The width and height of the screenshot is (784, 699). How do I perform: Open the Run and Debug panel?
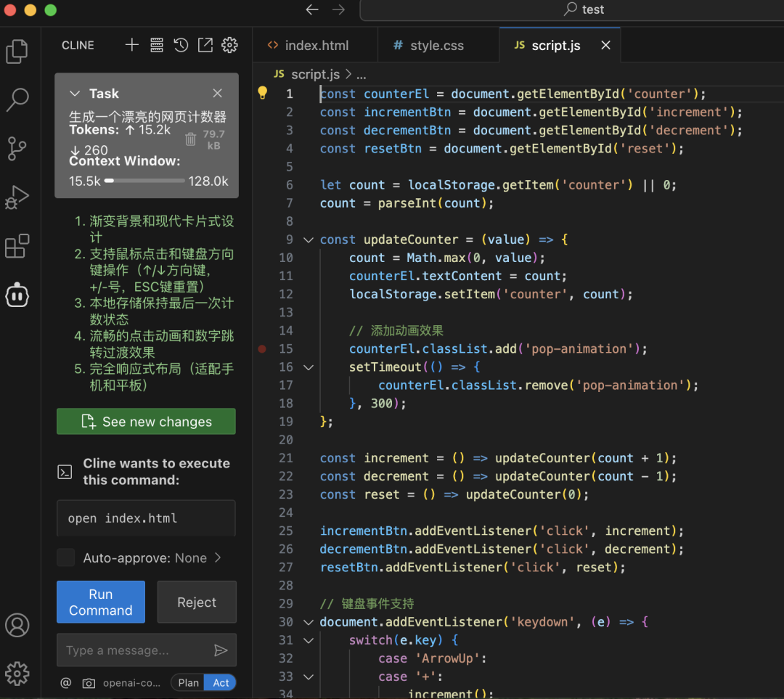click(x=17, y=197)
